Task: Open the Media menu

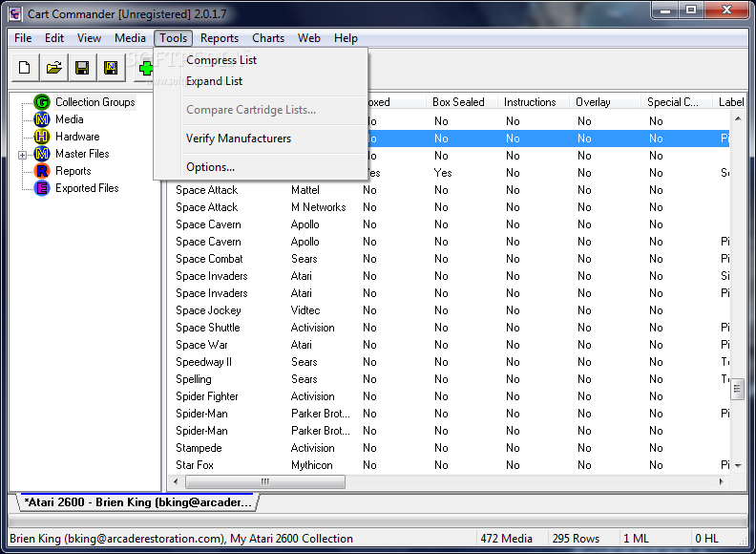Action: (130, 38)
